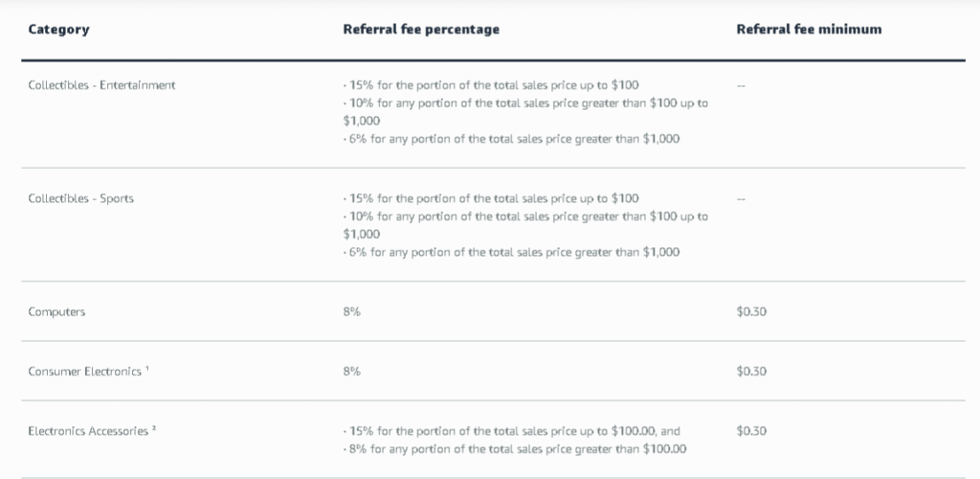Click the dash minimum for Collectibles - Entertainment
The width and height of the screenshot is (980, 479).
(741, 85)
